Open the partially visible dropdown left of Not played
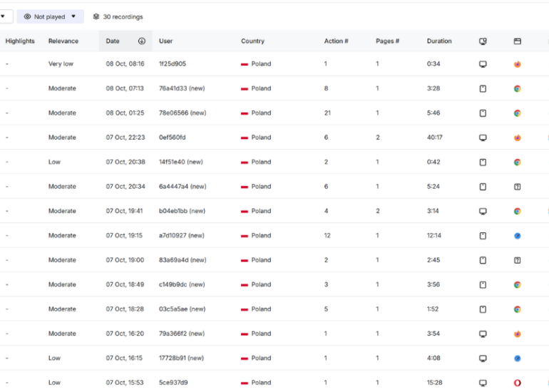Viewport: 549px width, 392px height. [x=3, y=16]
